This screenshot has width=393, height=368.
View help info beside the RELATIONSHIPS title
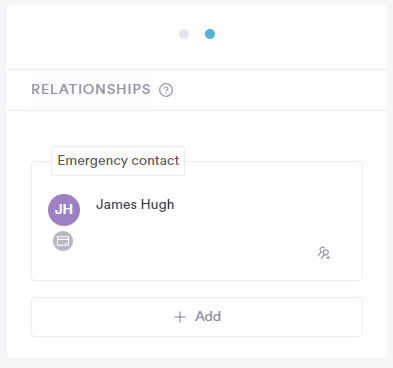pyautogui.click(x=166, y=90)
